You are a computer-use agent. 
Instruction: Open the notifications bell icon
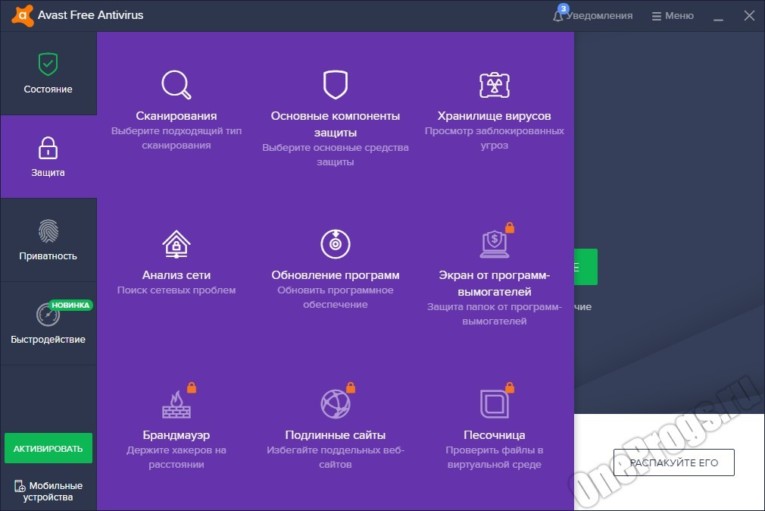(558, 16)
